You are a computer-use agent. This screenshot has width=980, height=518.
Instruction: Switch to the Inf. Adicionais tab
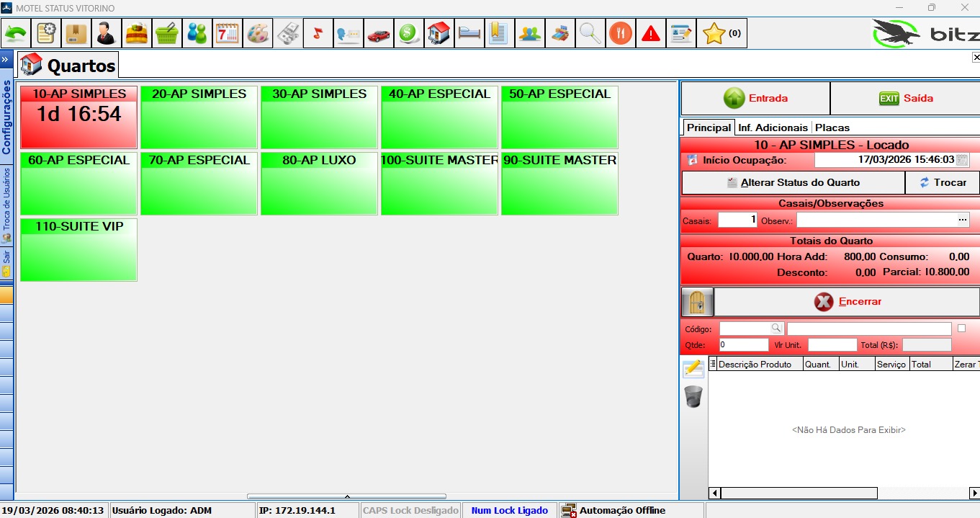point(773,128)
